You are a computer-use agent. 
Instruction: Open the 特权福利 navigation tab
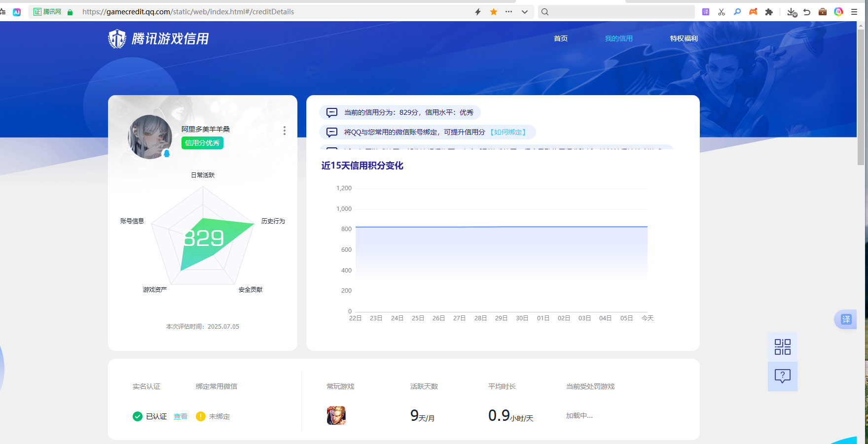click(684, 38)
